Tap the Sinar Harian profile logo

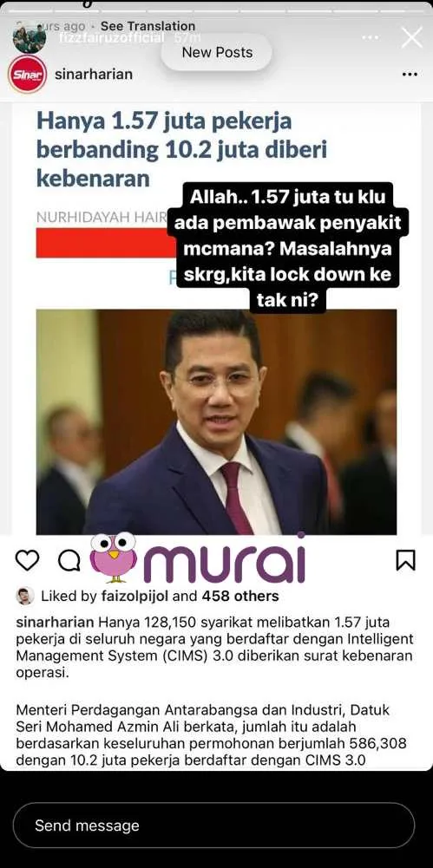[x=27, y=74]
